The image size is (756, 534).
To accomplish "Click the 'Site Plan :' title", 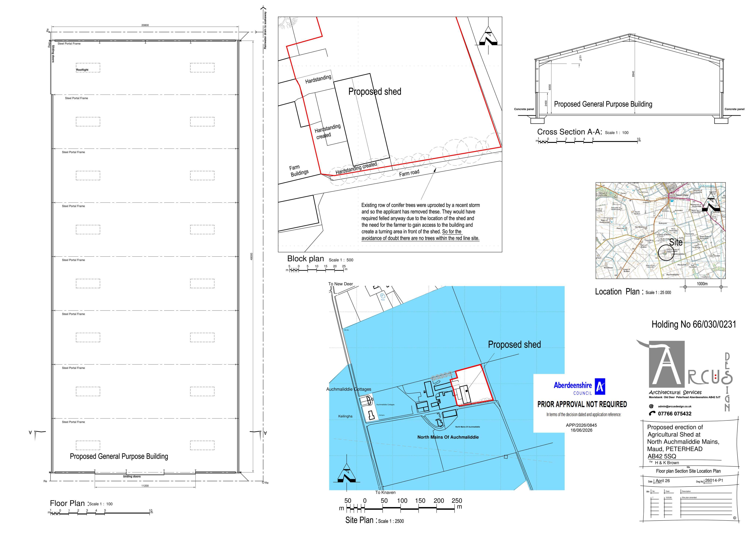I will [x=361, y=520].
